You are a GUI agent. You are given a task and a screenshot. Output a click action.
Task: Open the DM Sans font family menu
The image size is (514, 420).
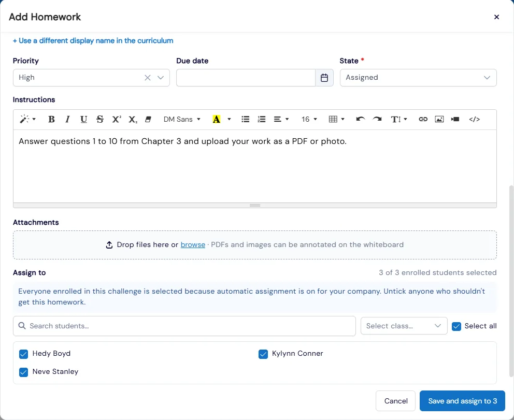(182, 119)
